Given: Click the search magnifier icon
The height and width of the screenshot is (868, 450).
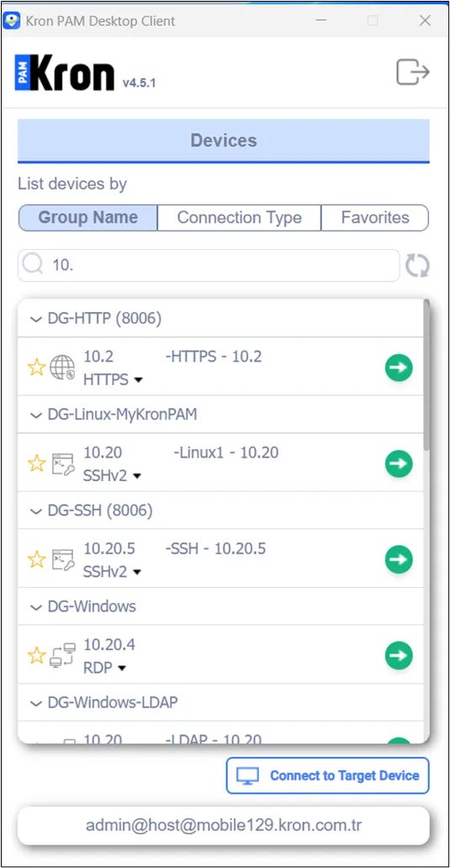Looking at the screenshot, I should (33, 265).
